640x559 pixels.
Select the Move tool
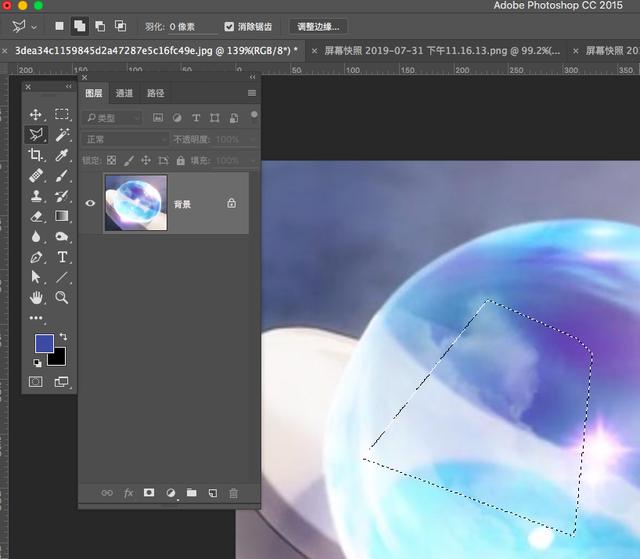pos(36,114)
